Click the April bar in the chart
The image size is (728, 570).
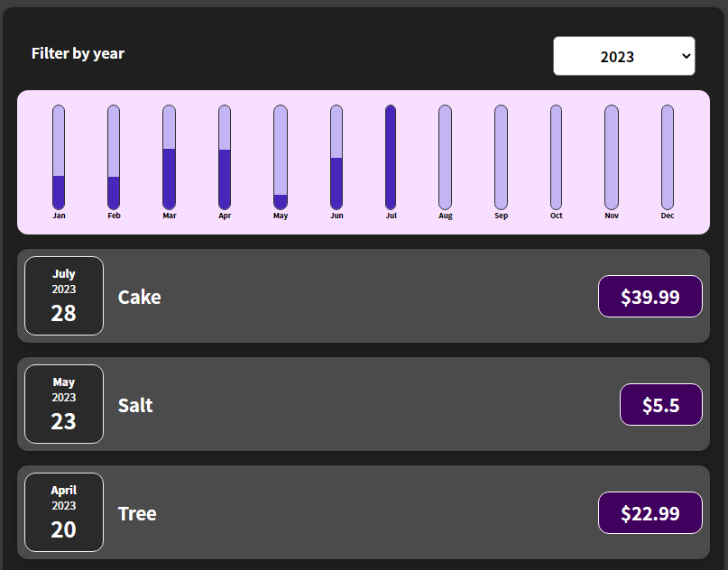[x=225, y=158]
